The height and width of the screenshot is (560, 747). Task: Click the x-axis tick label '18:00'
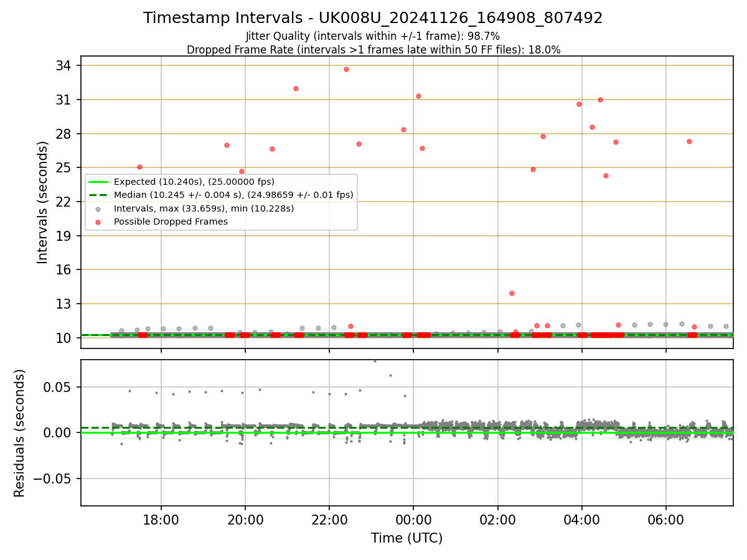[x=161, y=519]
